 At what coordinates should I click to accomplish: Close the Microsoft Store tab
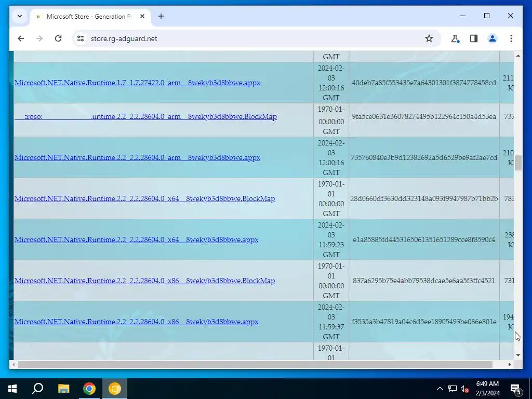tap(142, 16)
